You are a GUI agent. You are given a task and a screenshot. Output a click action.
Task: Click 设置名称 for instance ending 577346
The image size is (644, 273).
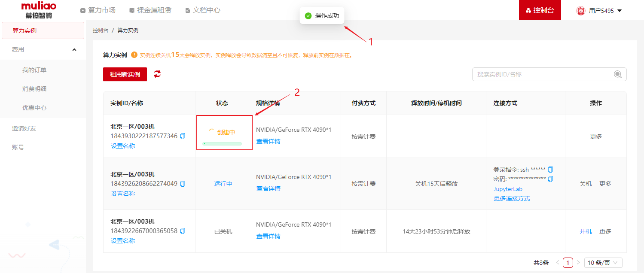tap(123, 146)
